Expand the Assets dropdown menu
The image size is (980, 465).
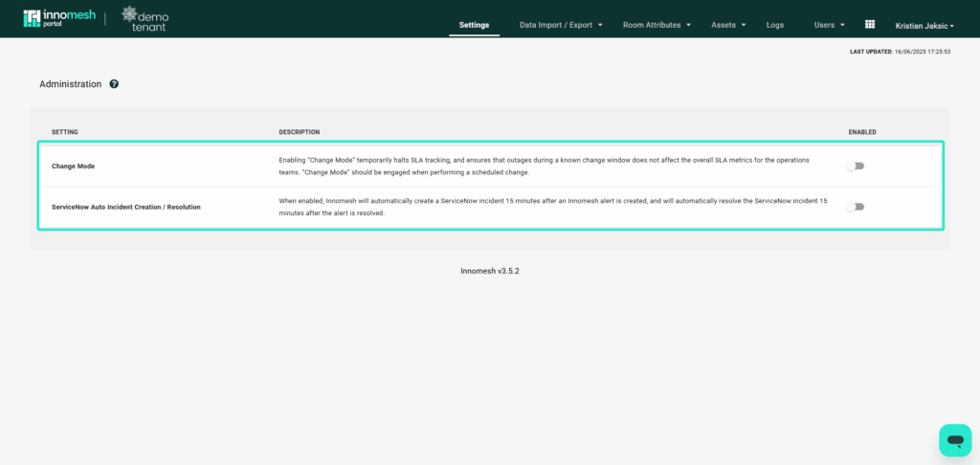(x=728, y=25)
